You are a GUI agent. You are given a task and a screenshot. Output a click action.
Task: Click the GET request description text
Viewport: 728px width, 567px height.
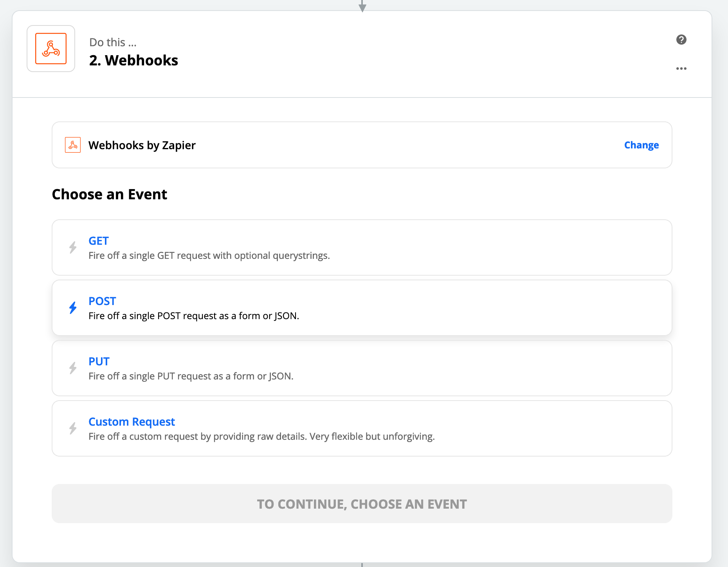209,256
